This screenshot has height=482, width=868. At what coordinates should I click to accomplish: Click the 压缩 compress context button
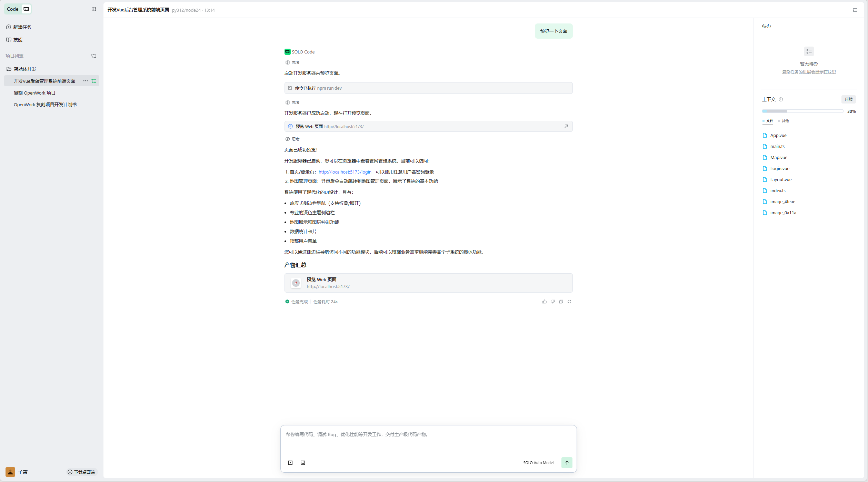[x=849, y=99]
